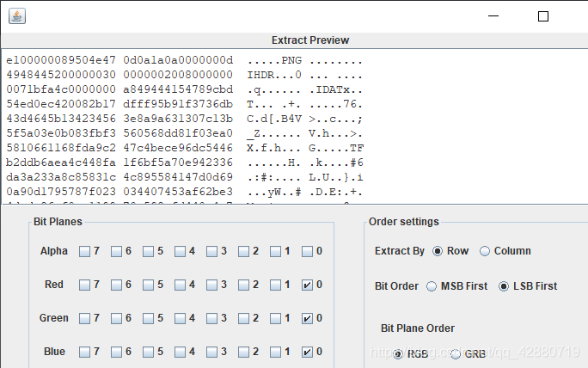Select Blue bit plane 6

pos(116,352)
